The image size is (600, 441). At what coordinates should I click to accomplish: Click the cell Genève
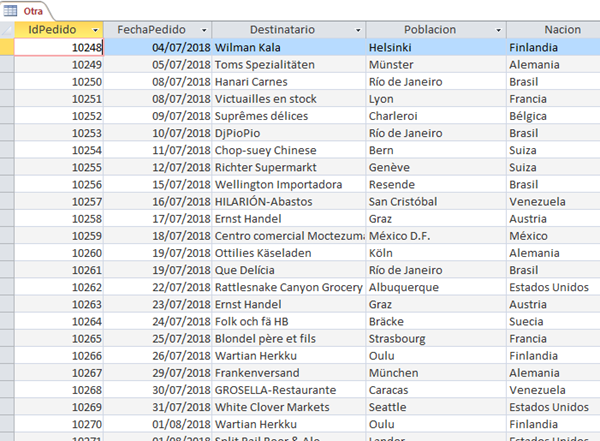[x=436, y=167]
